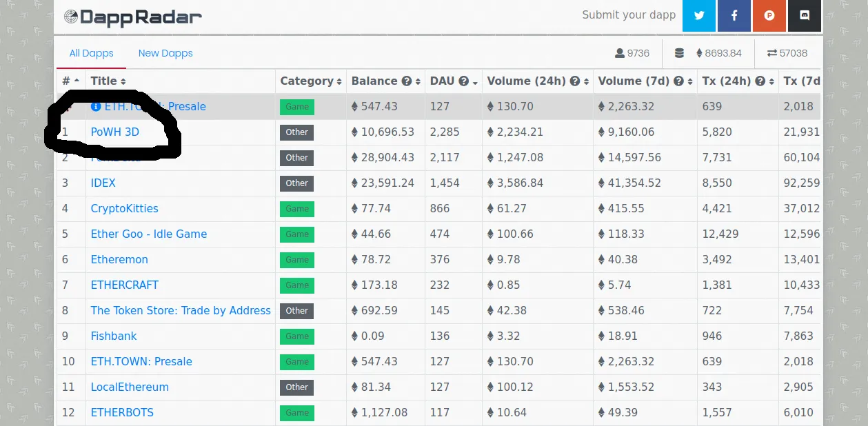
Task: Open The Token Store: Trade by Address
Action: (181, 310)
